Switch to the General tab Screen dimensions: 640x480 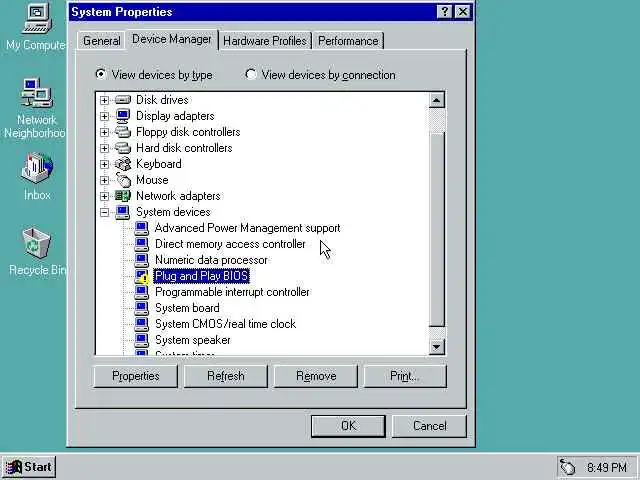[102, 41]
